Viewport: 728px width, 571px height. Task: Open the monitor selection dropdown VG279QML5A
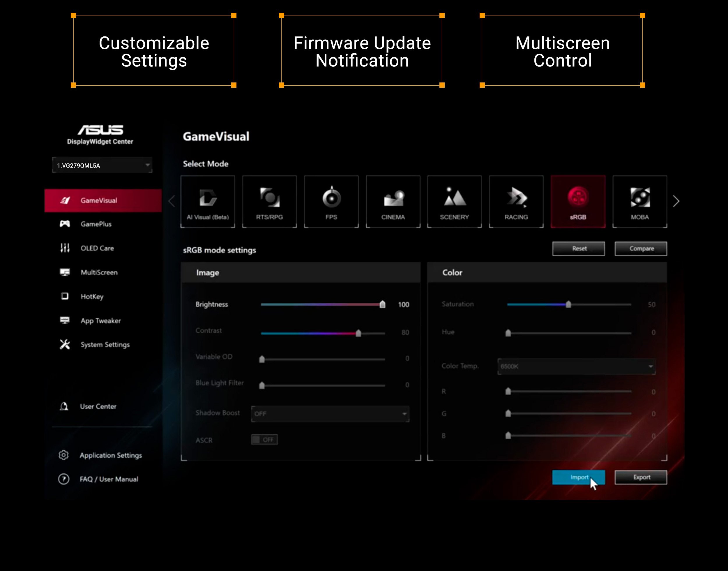[x=102, y=165]
